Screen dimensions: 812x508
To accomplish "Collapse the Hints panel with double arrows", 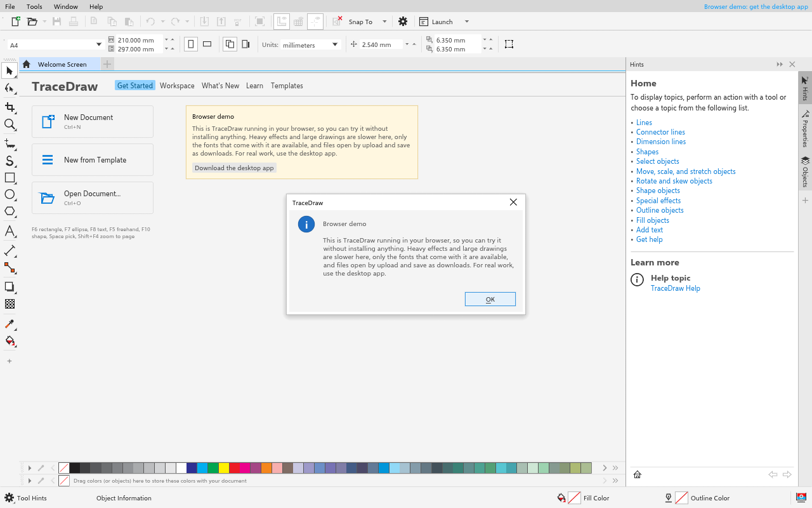I will pyautogui.click(x=780, y=65).
